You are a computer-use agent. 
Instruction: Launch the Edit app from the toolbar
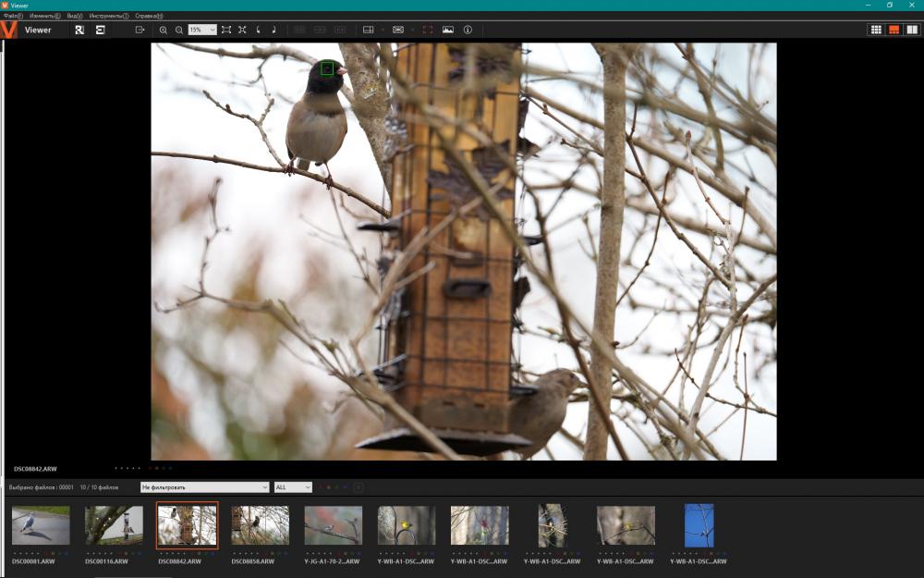100,30
